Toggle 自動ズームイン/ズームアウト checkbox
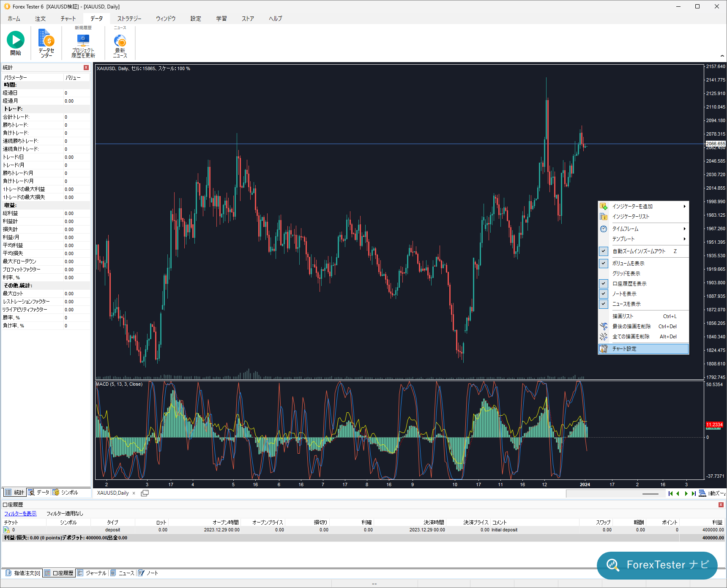The height and width of the screenshot is (588, 727). [x=604, y=251]
